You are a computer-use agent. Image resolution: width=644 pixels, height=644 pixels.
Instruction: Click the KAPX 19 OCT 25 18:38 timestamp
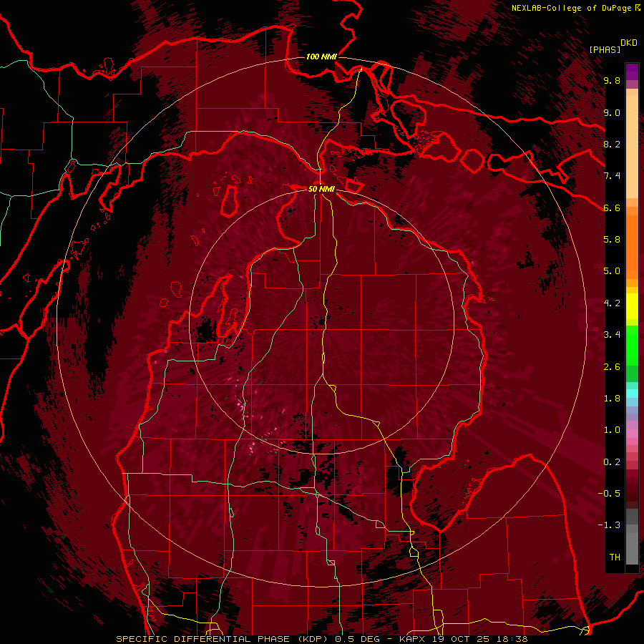click(463, 639)
